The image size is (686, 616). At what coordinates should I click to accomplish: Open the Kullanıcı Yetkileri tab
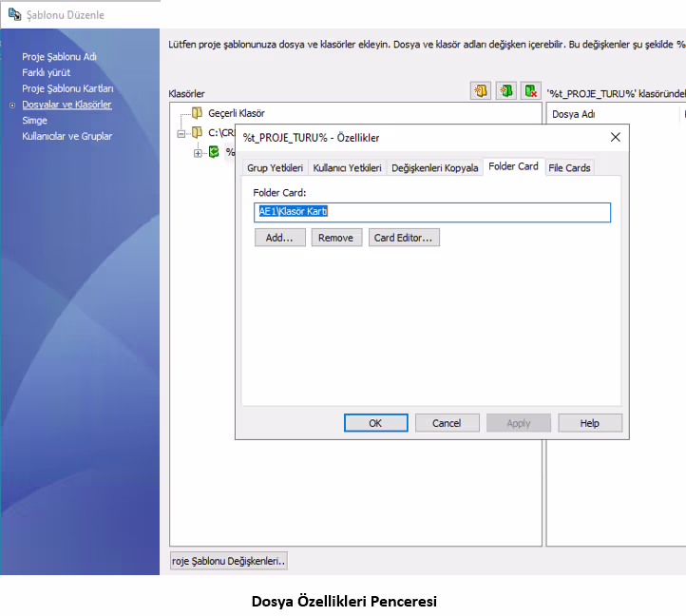click(347, 167)
